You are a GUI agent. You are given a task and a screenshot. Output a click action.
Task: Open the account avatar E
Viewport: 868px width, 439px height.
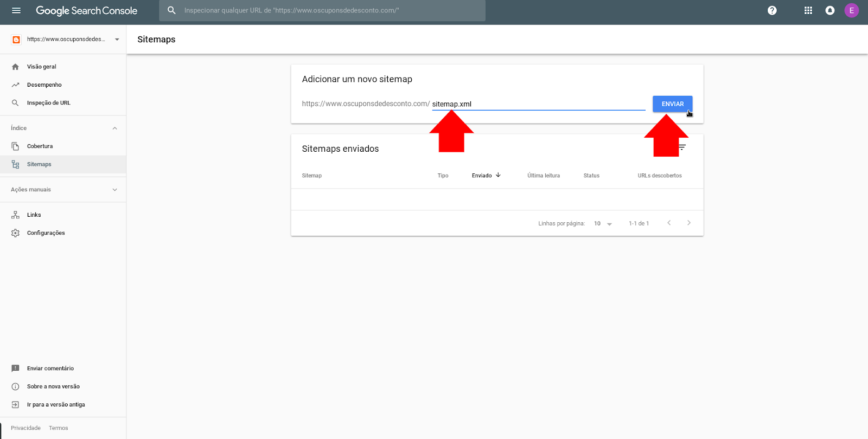pos(852,10)
